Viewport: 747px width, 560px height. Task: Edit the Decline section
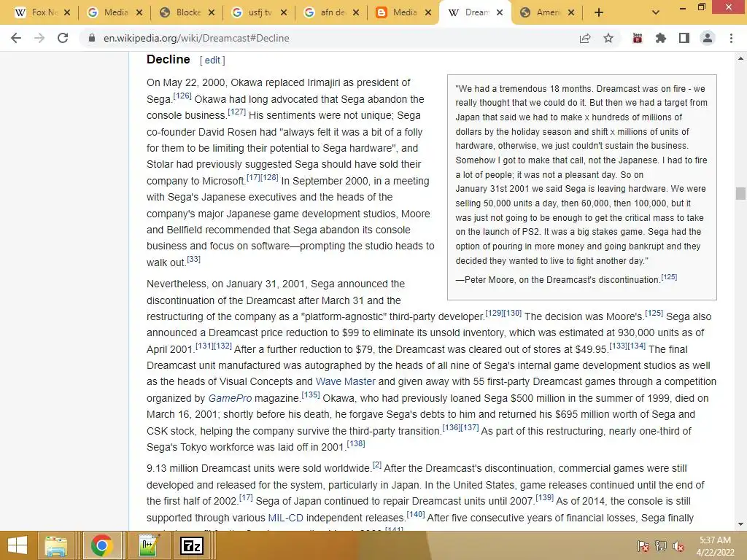pos(212,60)
